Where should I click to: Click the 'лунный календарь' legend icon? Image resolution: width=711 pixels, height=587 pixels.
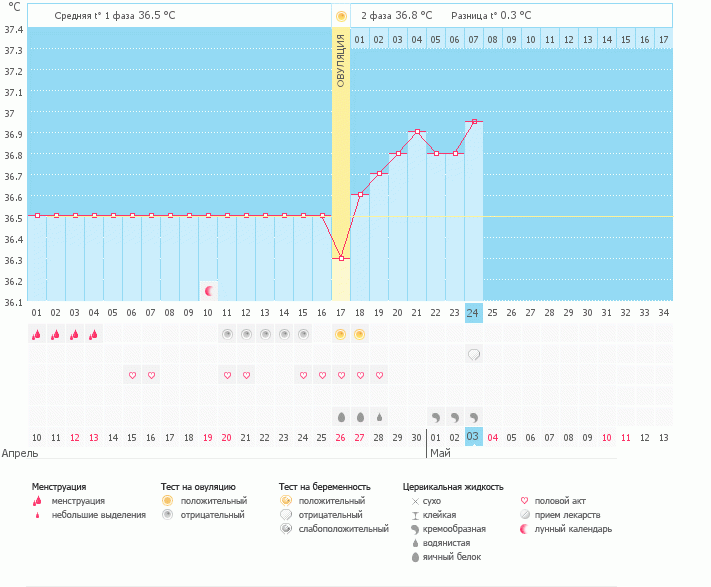526,529
